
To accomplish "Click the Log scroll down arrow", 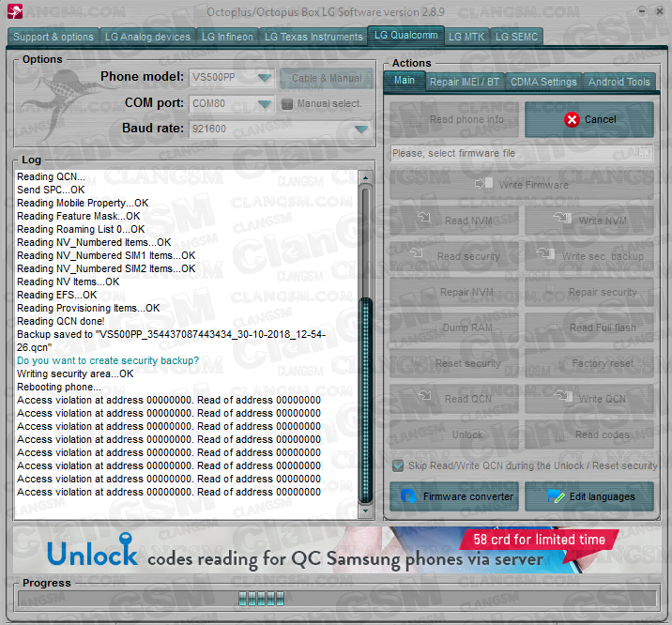I will coord(365,511).
